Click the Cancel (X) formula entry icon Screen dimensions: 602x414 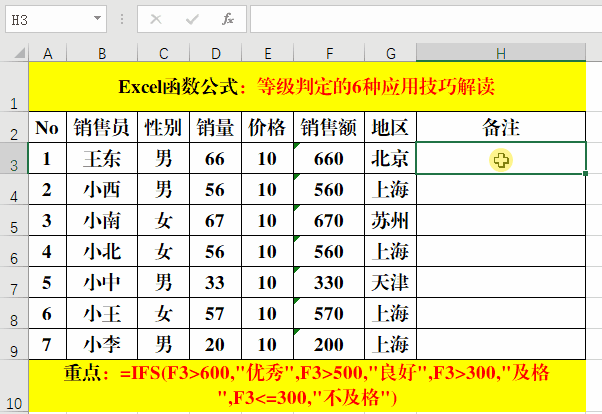(157, 18)
